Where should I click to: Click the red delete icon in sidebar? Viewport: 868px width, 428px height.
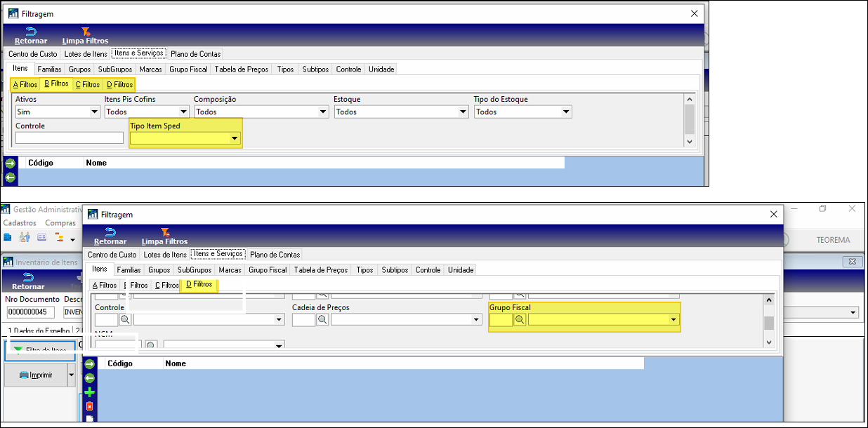click(89, 406)
